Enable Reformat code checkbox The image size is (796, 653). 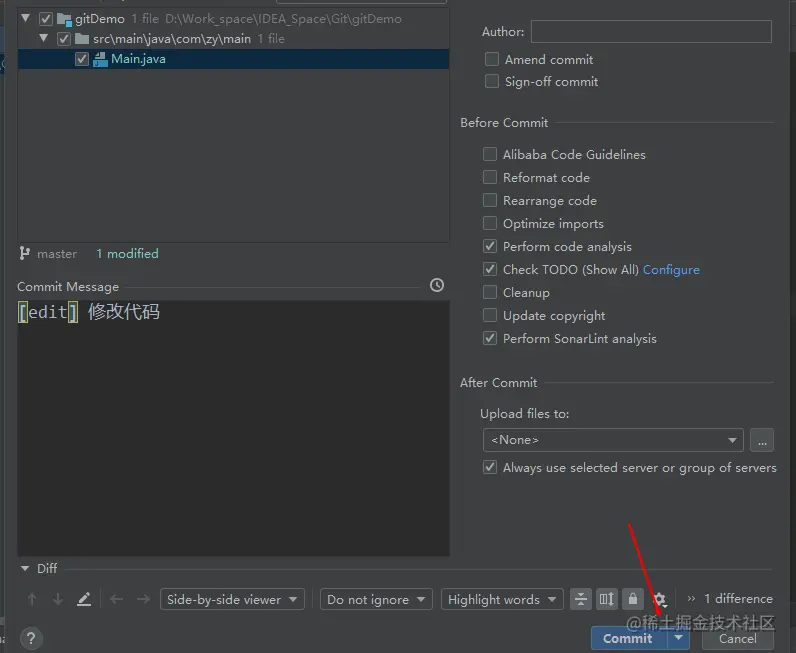[x=489, y=177]
